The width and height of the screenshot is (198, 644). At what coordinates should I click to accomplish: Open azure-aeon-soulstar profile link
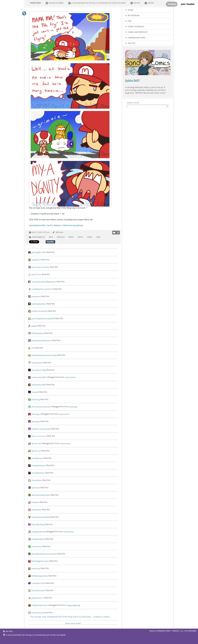coord(40,267)
